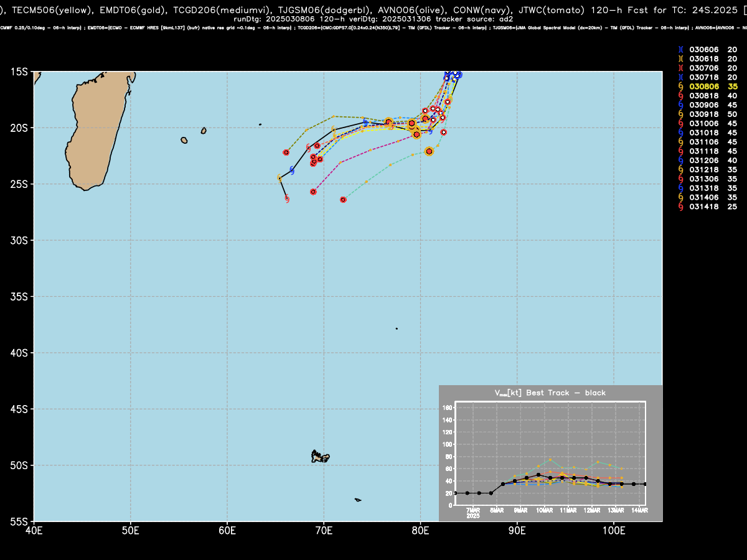
Task: Select the orange storm symbol beside 030806
Action: point(681,86)
